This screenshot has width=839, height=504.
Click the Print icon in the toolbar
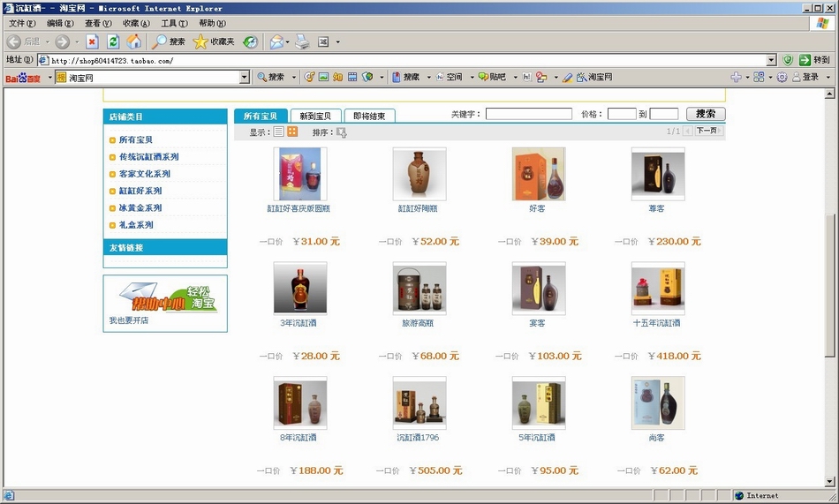(302, 41)
